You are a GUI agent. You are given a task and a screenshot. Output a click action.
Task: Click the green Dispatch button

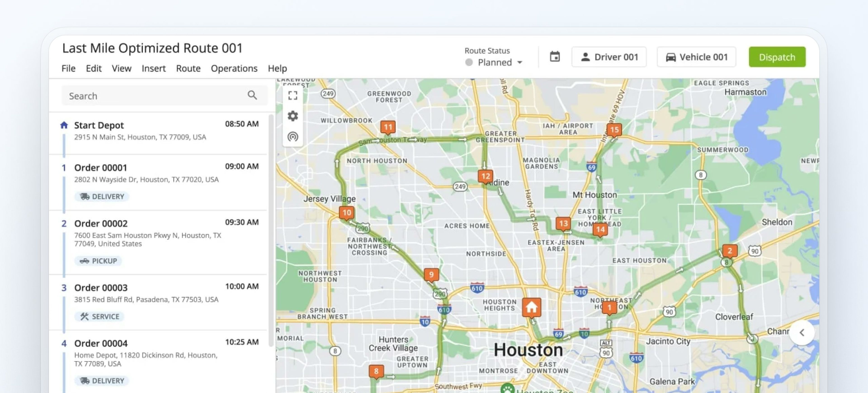pos(777,57)
